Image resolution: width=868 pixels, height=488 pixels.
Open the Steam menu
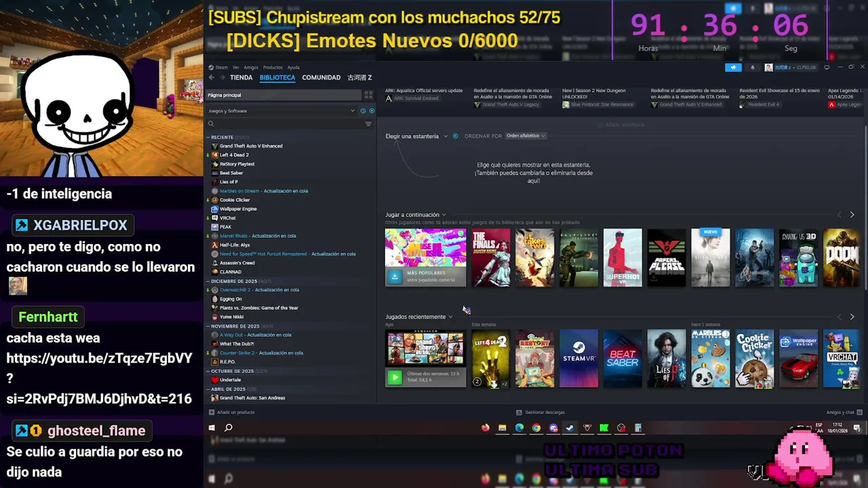[218, 67]
